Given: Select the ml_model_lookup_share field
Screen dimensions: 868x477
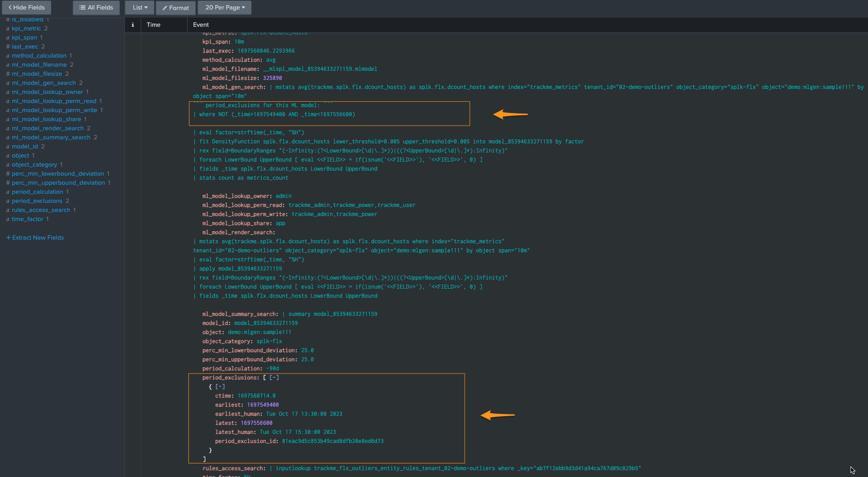Looking at the screenshot, I should (46, 119).
